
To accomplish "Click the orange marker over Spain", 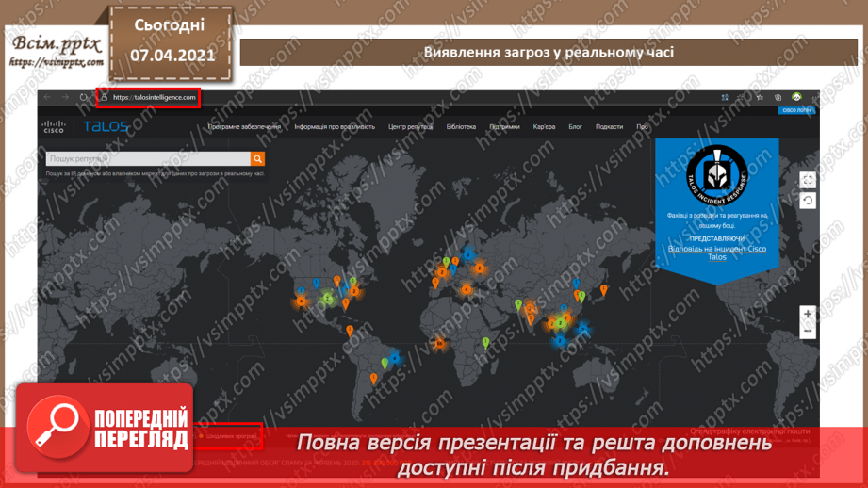I will click(x=435, y=284).
